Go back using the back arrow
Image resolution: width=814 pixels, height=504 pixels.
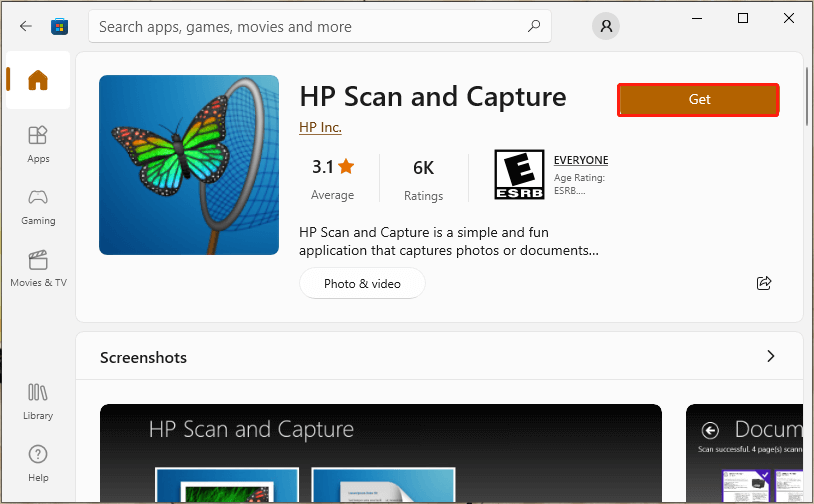[x=25, y=26]
